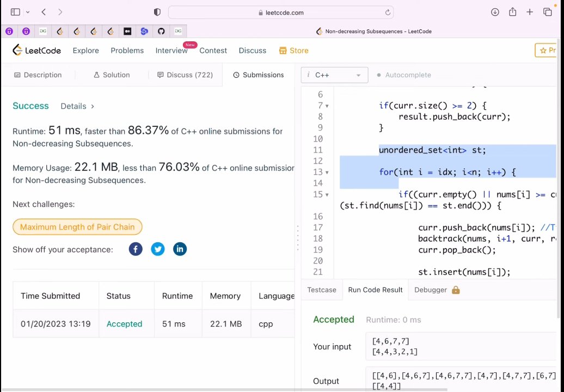The image size is (564, 392).
Task: Switch to the Run Code Result tab
Action: click(375, 290)
